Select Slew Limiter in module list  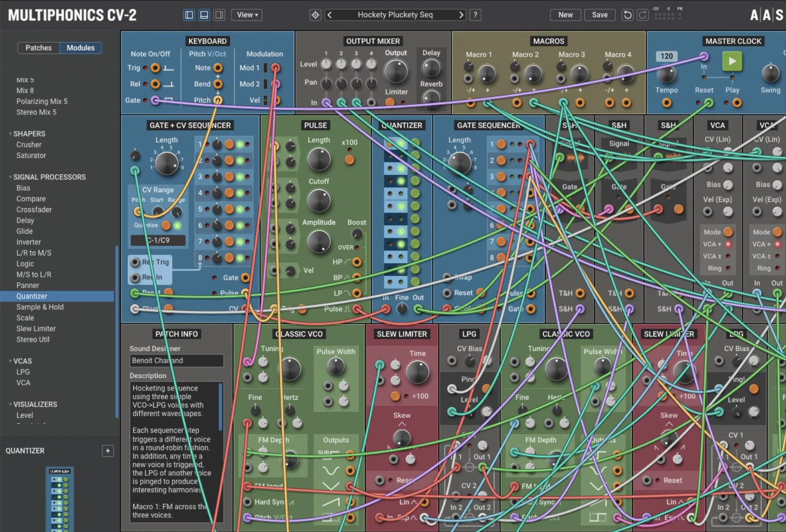[x=36, y=329]
